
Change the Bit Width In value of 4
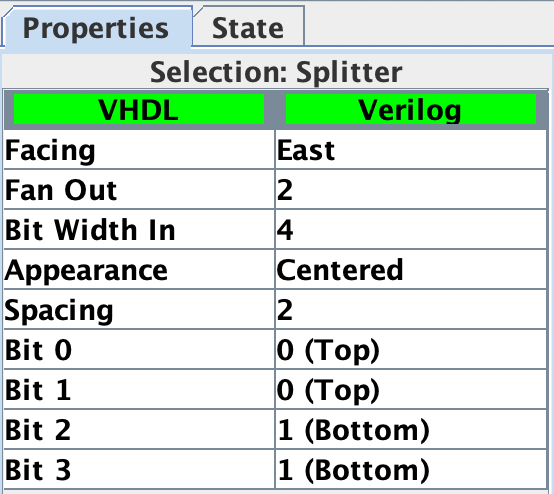coord(411,230)
